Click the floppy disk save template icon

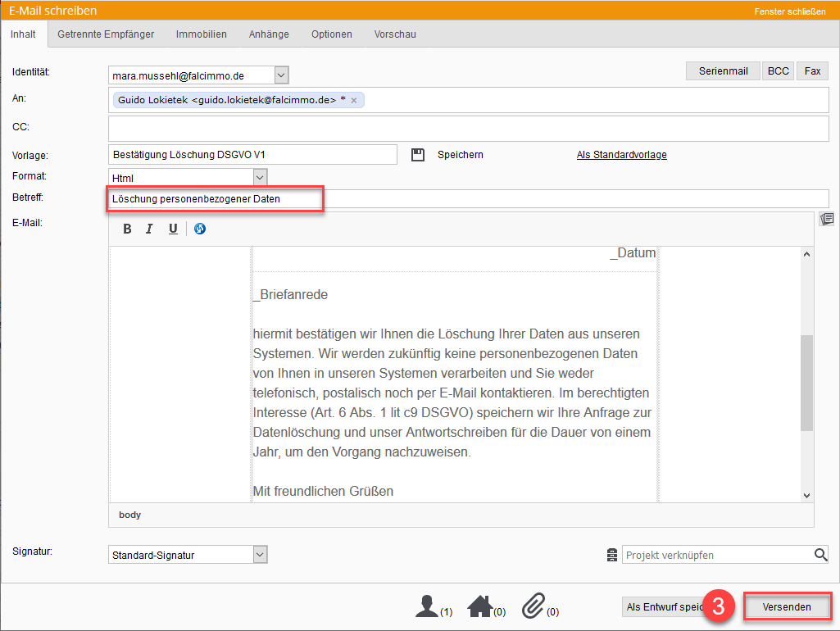click(x=418, y=155)
